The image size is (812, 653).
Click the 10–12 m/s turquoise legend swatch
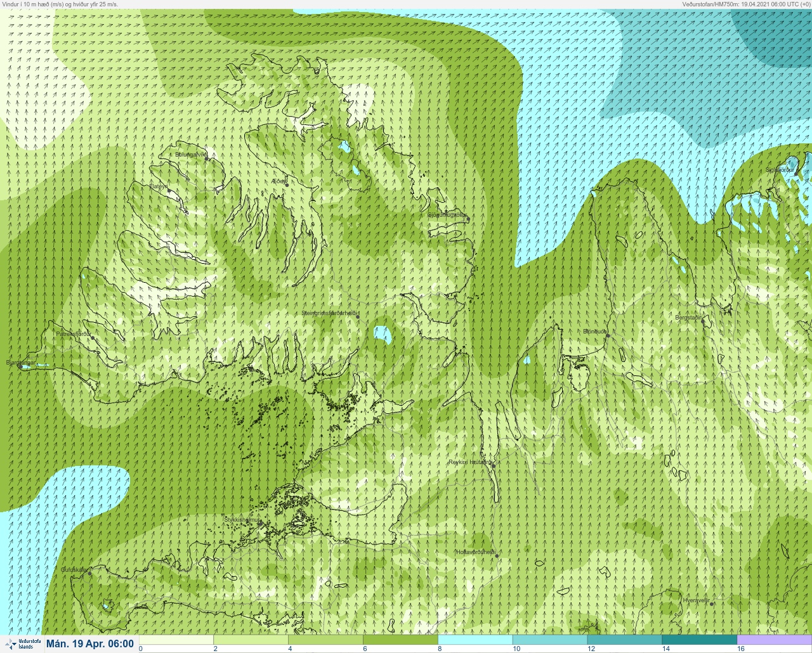point(550,640)
